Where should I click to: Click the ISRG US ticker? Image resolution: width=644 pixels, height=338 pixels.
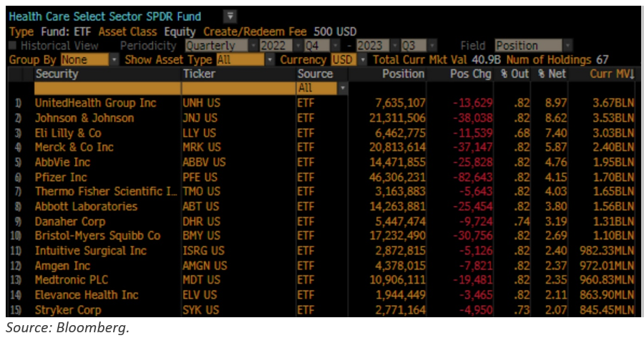(203, 251)
